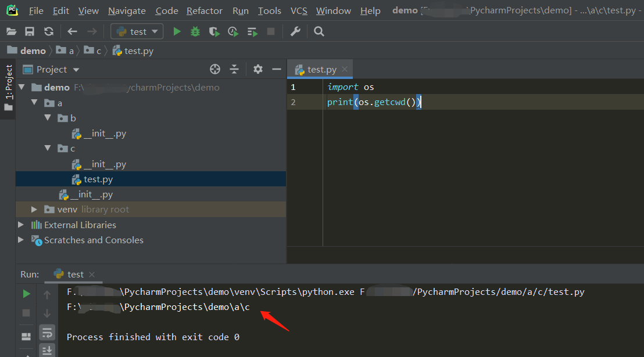Toggle the 1: Project side tool window
The image size is (644, 357).
8,89
